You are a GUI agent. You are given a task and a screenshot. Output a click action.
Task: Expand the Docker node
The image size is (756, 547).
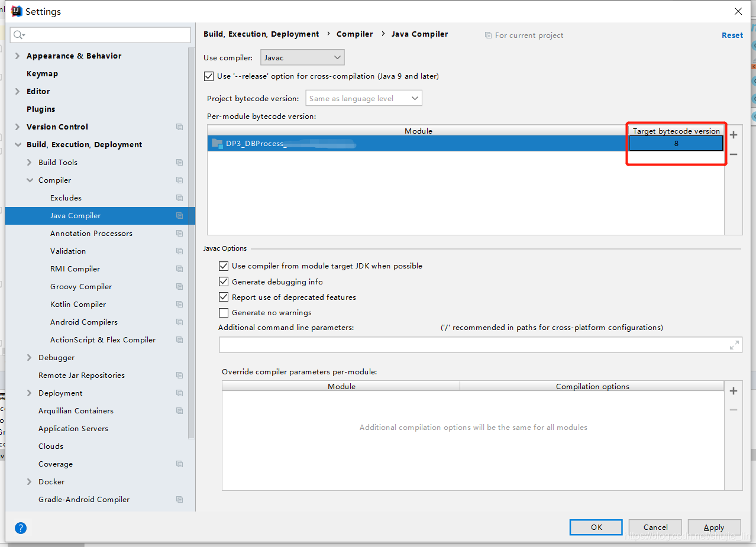[30, 481]
